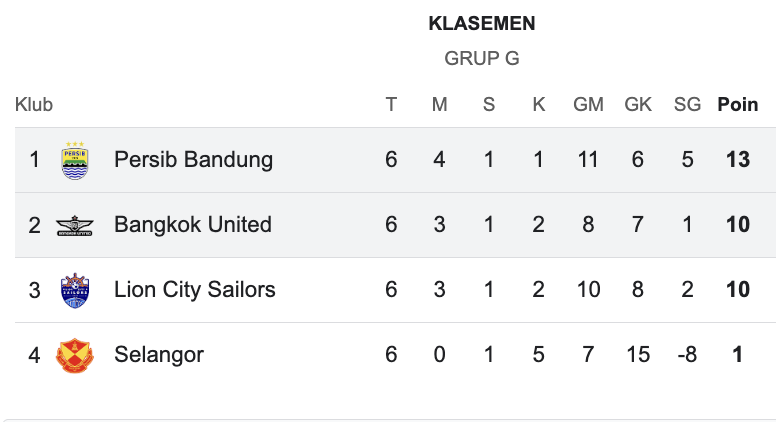Click Selangor's -8 goal difference
This screenshot has height=422, width=776.
(x=687, y=354)
